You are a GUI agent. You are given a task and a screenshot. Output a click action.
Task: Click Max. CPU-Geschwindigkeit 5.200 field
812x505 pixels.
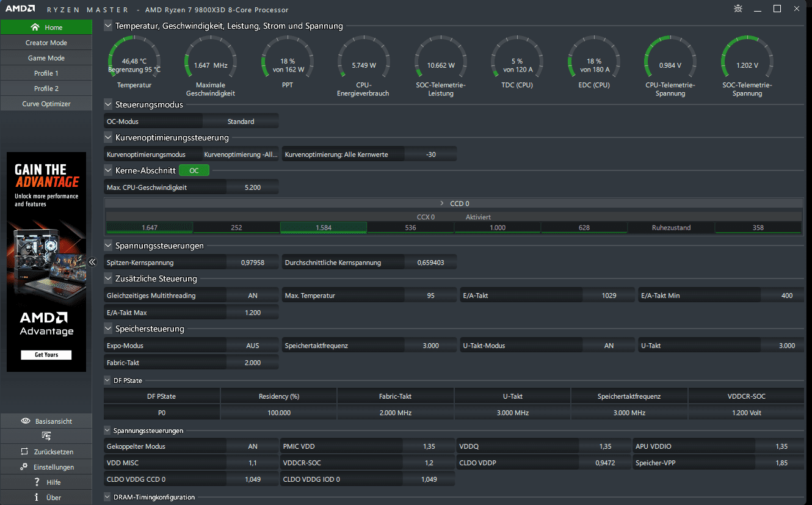(253, 187)
